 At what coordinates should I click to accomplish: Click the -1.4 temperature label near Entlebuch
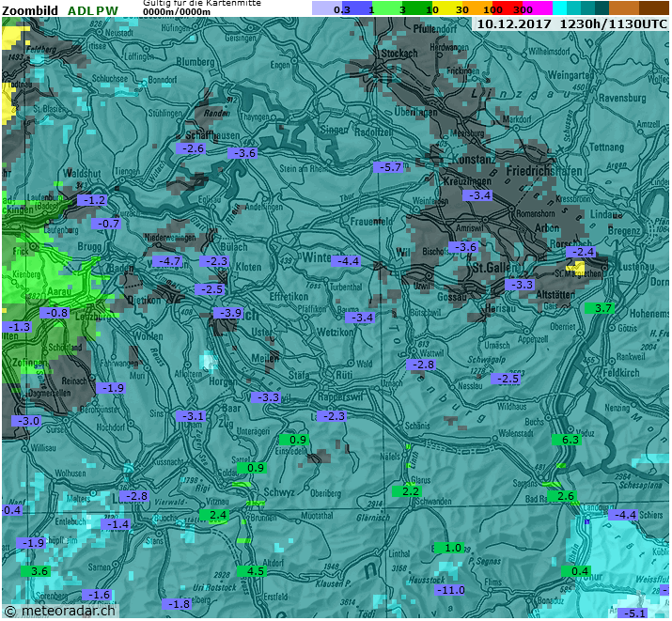(116, 524)
